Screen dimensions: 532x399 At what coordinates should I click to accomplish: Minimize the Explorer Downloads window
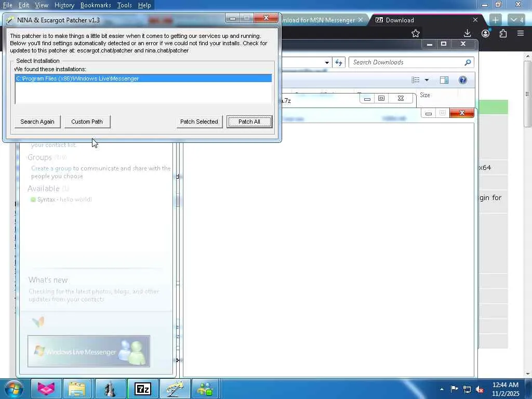(430, 44)
